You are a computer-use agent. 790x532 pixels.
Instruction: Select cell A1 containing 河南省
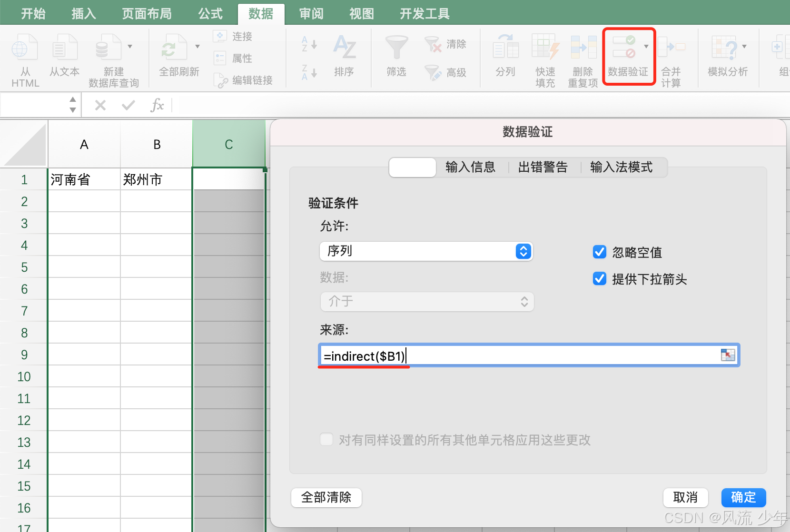pyautogui.click(x=84, y=179)
